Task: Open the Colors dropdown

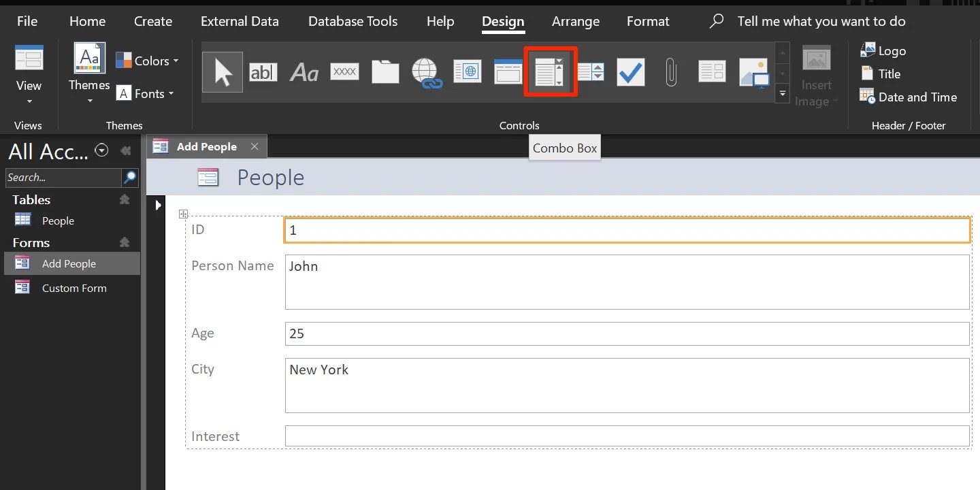Action: coord(148,61)
